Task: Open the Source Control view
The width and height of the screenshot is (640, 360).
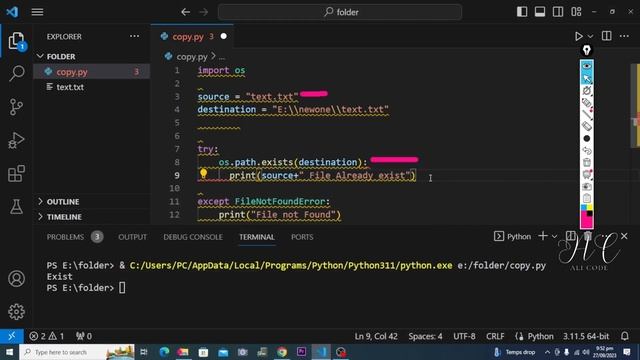Action: 16,107
